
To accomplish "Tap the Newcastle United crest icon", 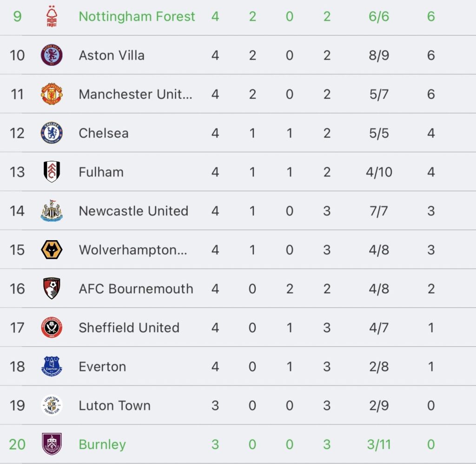I will [x=52, y=210].
